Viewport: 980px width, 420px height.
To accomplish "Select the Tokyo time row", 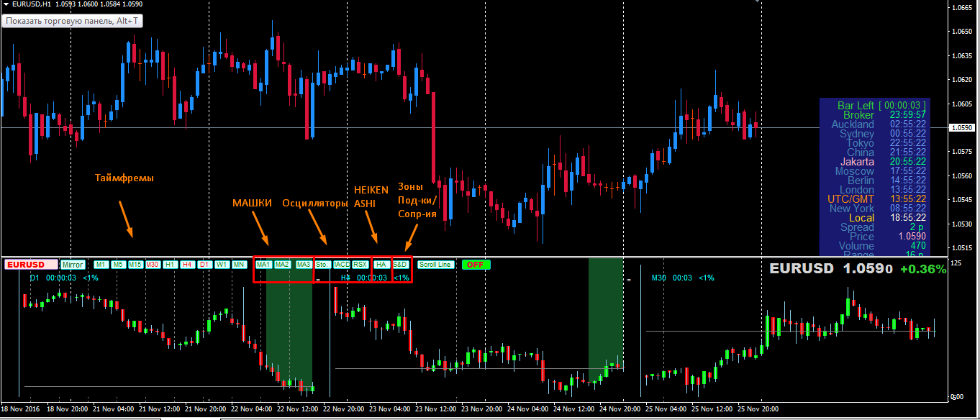I will point(886,143).
